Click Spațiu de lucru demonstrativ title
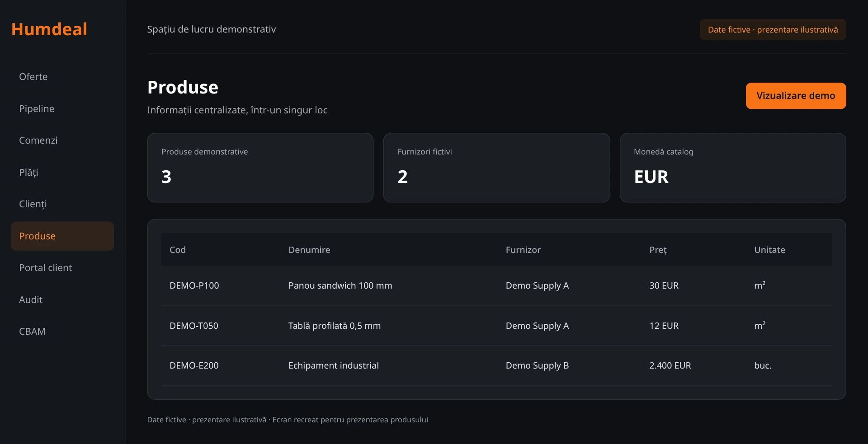868x444 pixels. click(211, 29)
